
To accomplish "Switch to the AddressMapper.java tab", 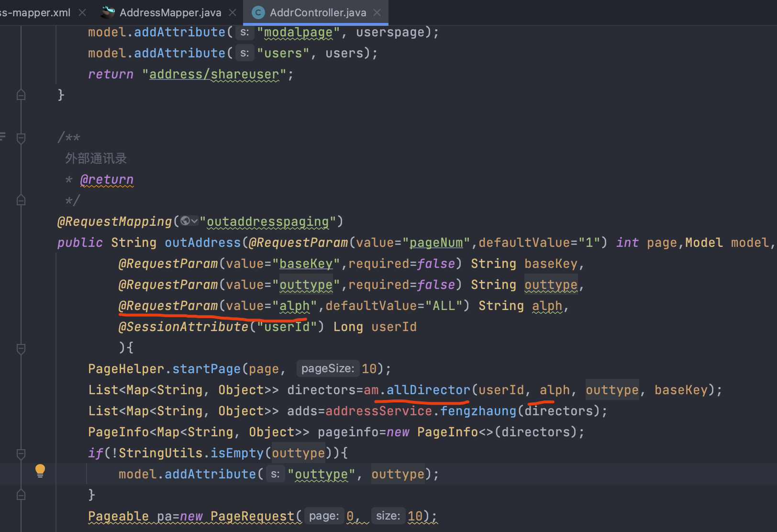I will (x=170, y=12).
